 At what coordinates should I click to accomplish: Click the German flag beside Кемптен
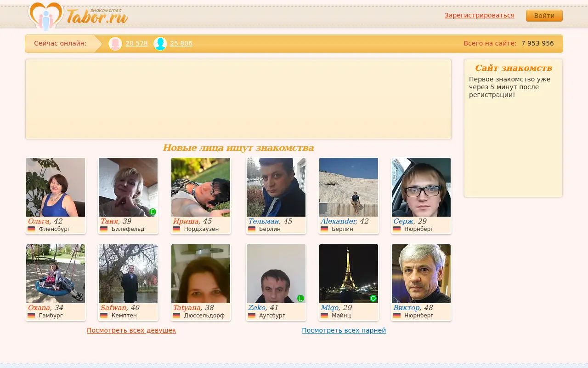point(104,316)
